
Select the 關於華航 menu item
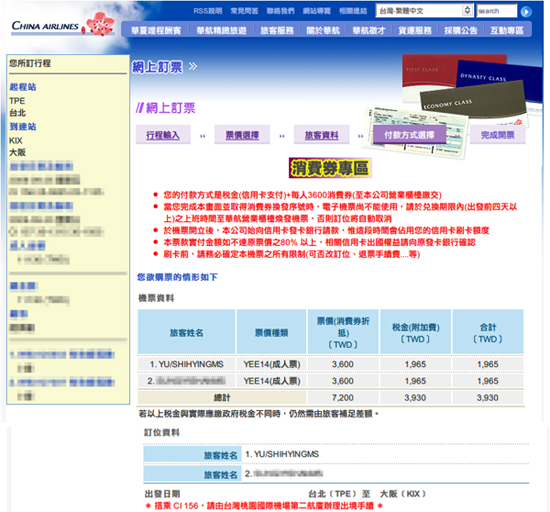(x=323, y=31)
